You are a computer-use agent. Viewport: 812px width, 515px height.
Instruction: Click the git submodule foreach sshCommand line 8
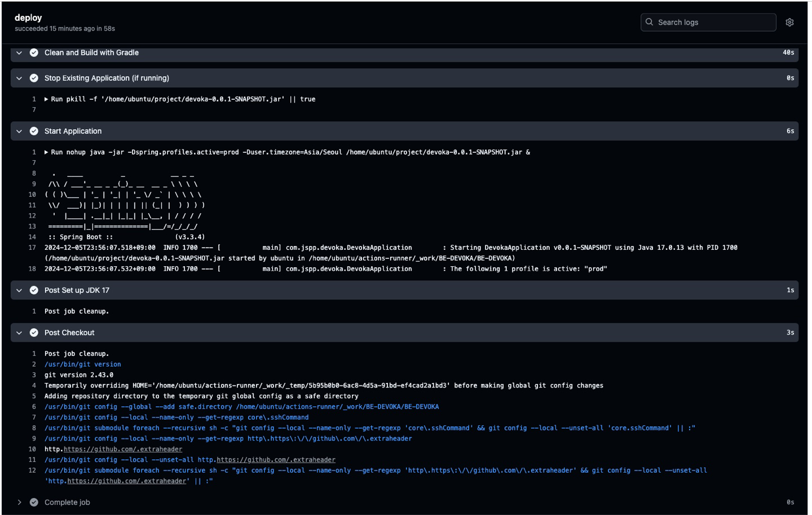[x=370, y=428]
